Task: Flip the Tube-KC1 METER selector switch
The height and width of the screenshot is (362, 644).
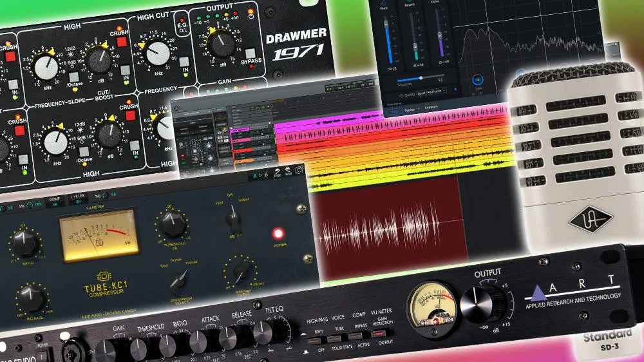Action: 233,218
